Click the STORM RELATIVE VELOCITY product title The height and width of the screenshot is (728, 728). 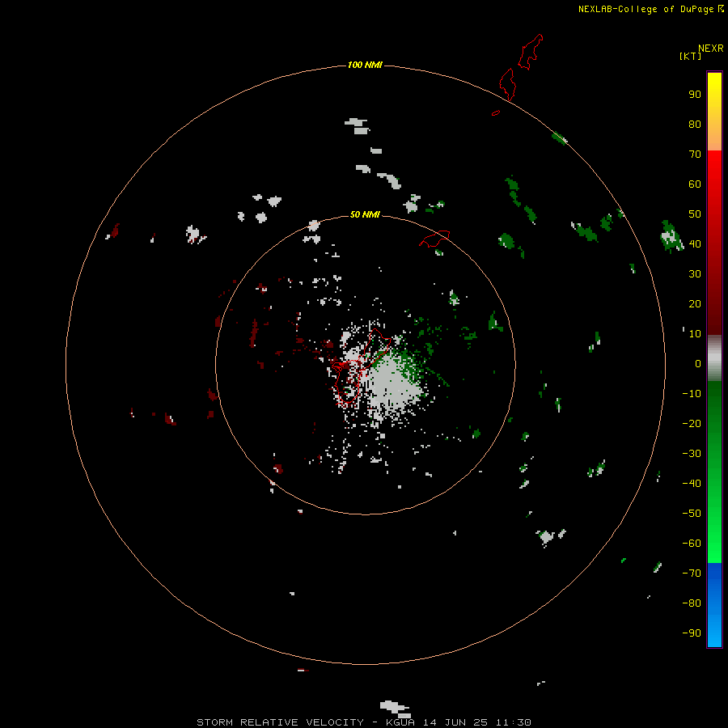(x=280, y=722)
